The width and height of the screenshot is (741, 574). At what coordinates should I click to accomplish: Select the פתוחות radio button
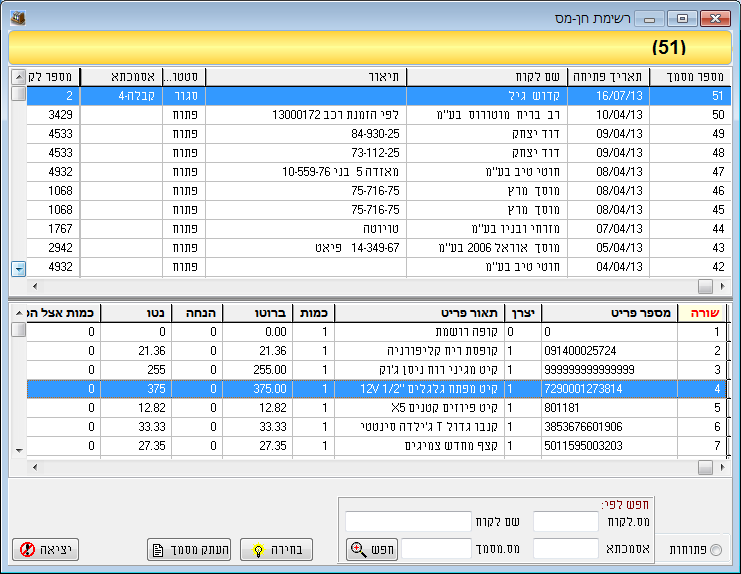click(x=714, y=549)
